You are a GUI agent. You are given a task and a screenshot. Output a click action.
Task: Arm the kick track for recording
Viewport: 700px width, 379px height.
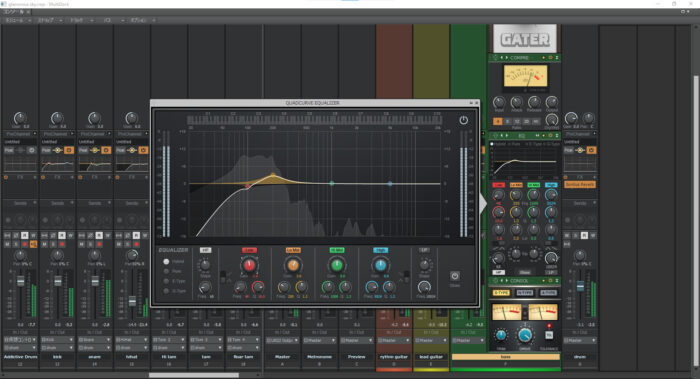tap(62, 244)
